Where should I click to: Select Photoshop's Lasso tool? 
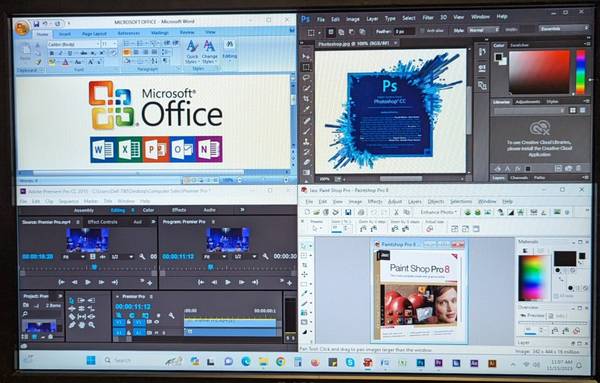click(x=307, y=78)
